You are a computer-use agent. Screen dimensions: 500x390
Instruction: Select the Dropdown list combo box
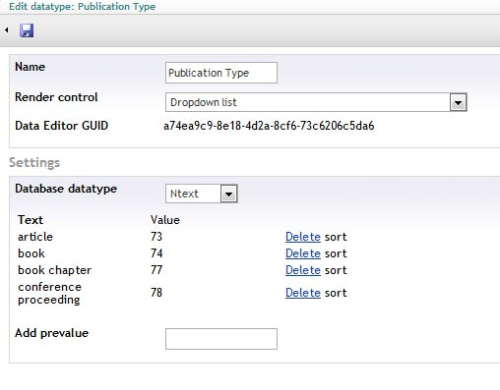316,102
